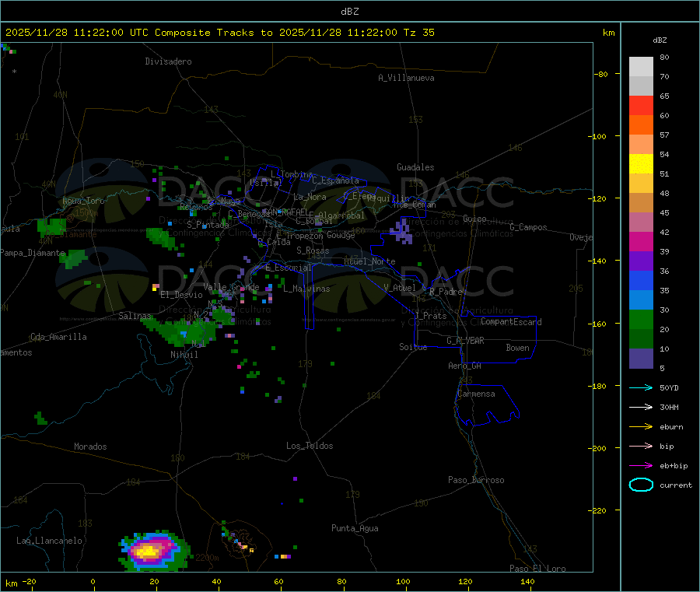This screenshot has height=592, width=700.
Task: Click the Pampa_Diamante place label
Action: pos(33,253)
